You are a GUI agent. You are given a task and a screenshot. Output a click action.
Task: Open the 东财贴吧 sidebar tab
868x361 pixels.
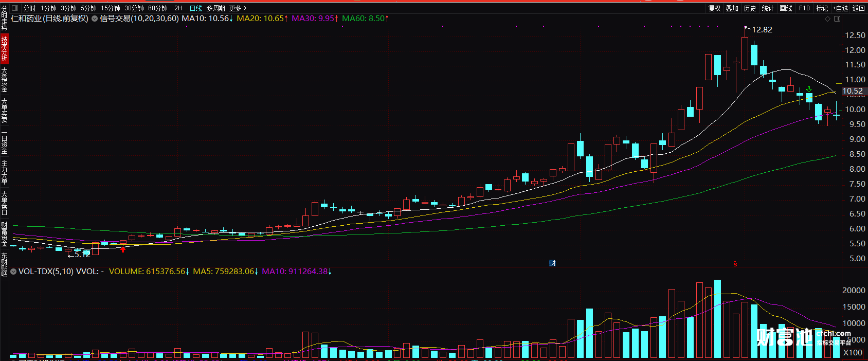[4, 265]
